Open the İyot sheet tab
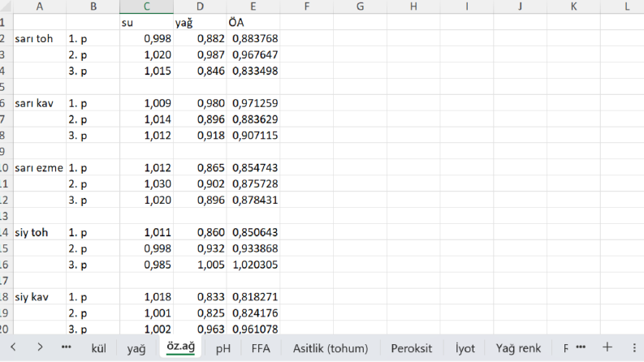Image resolution: width=644 pixels, height=362 pixels. 465,348
